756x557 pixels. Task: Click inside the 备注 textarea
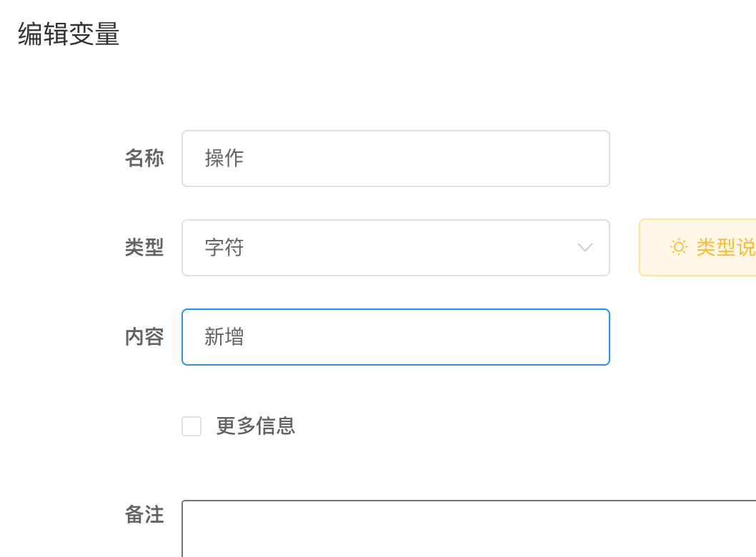point(469,528)
